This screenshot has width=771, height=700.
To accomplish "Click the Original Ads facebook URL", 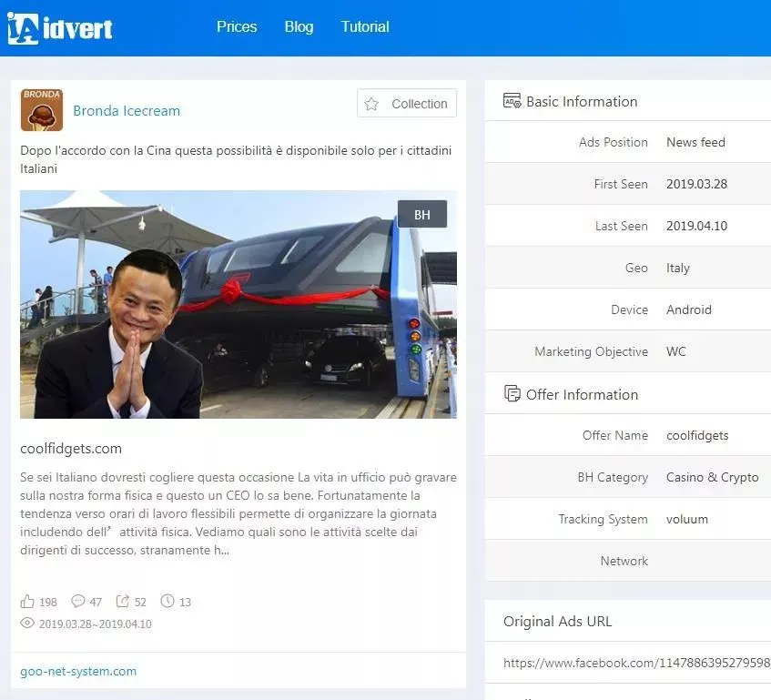I will [637, 663].
